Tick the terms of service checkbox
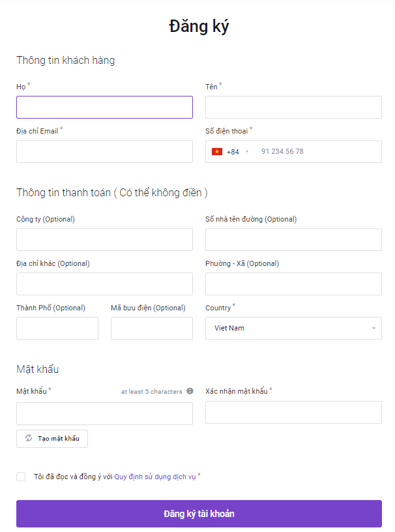The image size is (395, 532). [21, 477]
